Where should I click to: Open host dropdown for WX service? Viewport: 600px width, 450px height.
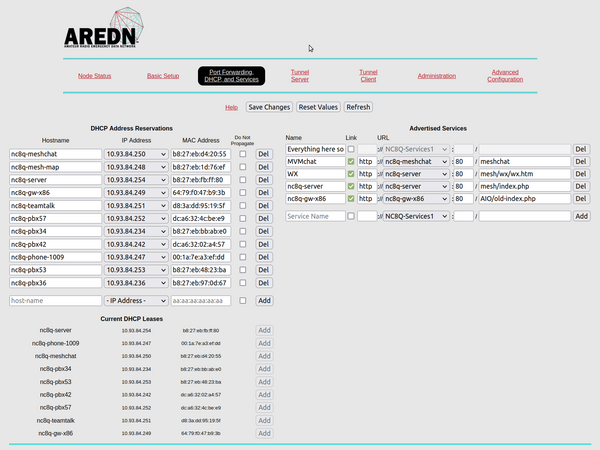[x=416, y=174]
